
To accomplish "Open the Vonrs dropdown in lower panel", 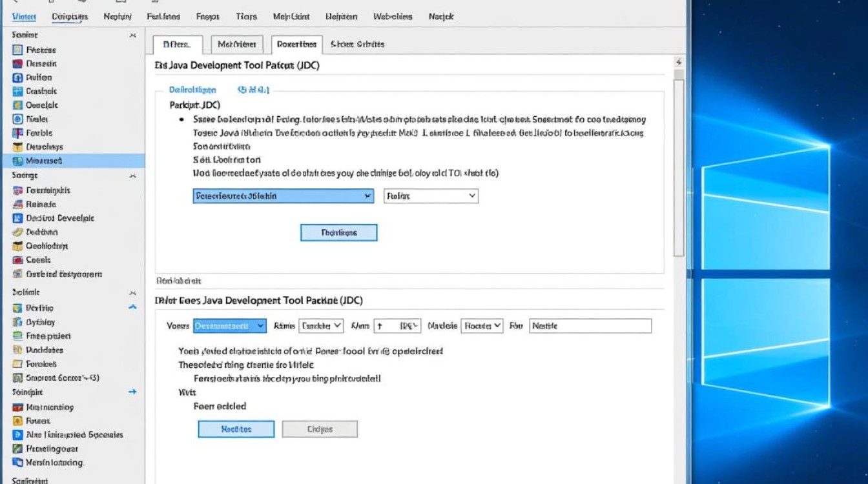I will pyautogui.click(x=230, y=326).
